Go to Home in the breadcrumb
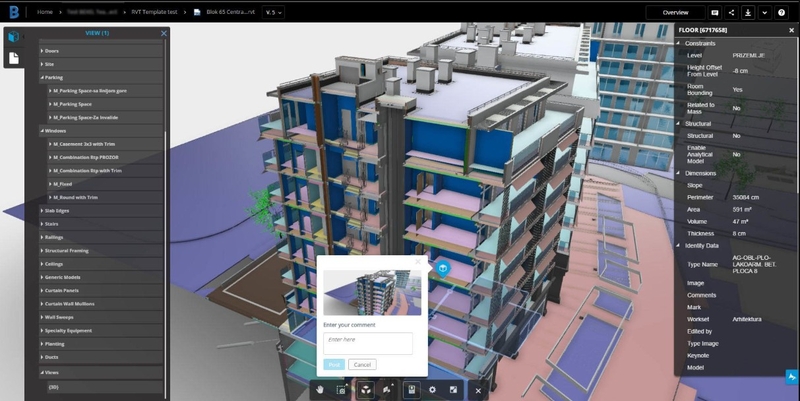Image resolution: width=800 pixels, height=401 pixels. tap(44, 12)
